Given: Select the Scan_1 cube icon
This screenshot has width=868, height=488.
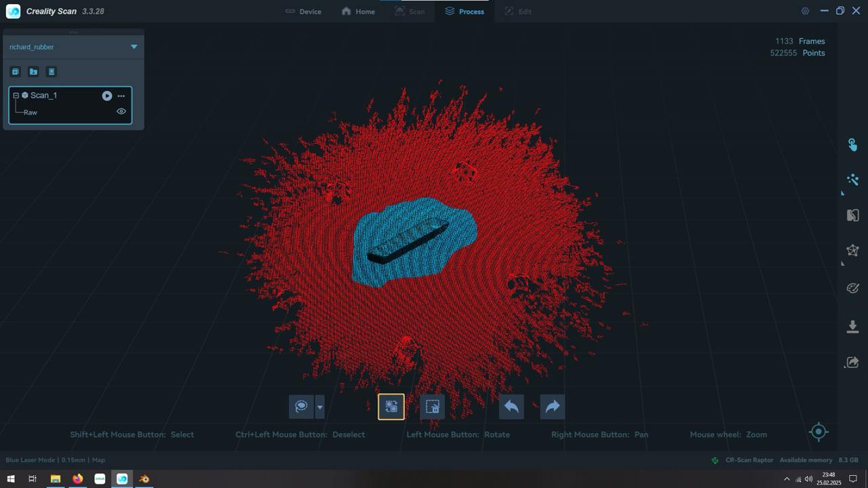Looking at the screenshot, I should [x=25, y=96].
